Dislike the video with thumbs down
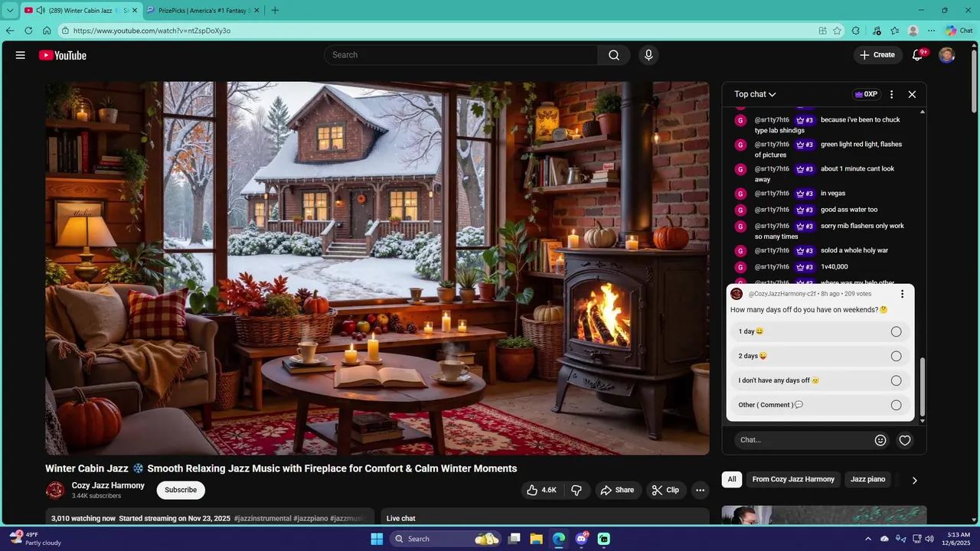980x551 pixels. pyautogui.click(x=577, y=490)
